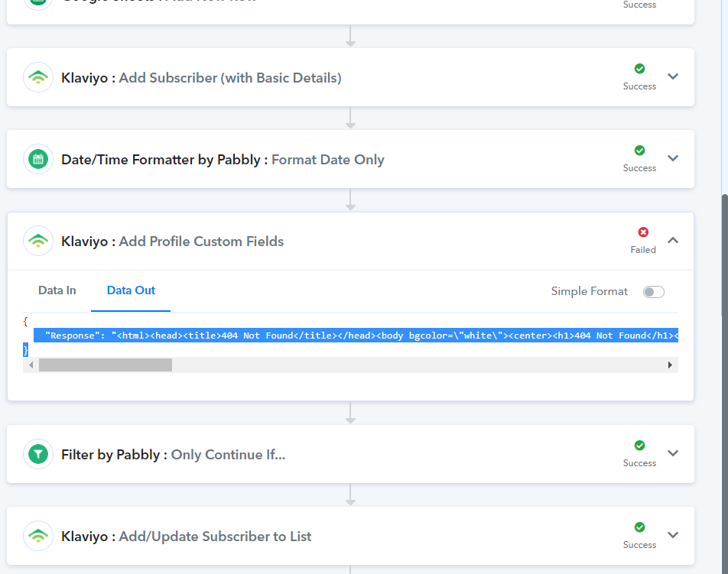
Task: Click Klaviyo icon on Add Subscriber step
Action: pyautogui.click(x=38, y=77)
